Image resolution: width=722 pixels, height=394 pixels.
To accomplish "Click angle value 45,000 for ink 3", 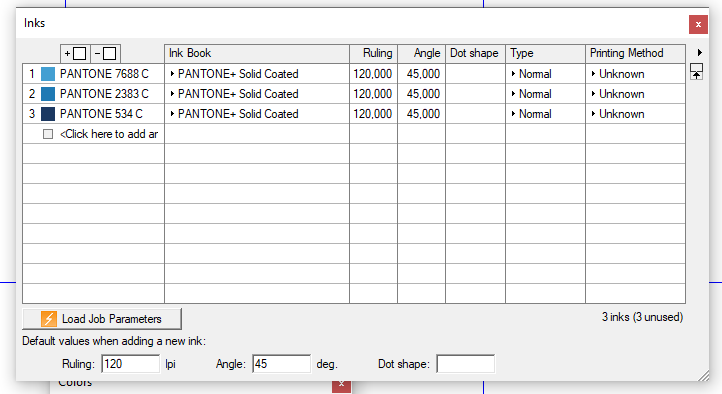I will [423, 114].
